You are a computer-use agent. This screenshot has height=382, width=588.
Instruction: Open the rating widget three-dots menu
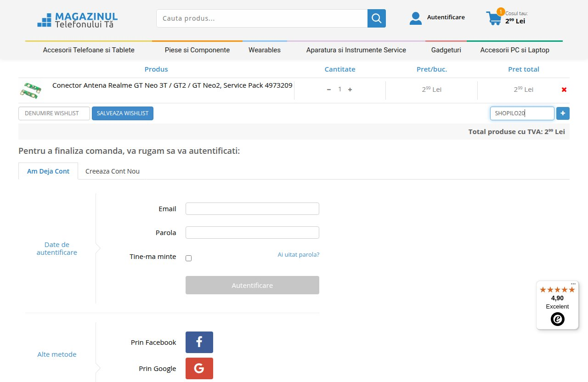pyautogui.click(x=573, y=284)
